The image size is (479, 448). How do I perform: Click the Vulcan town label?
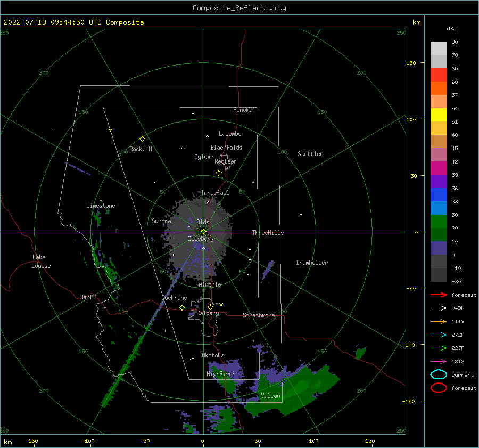[x=270, y=396]
